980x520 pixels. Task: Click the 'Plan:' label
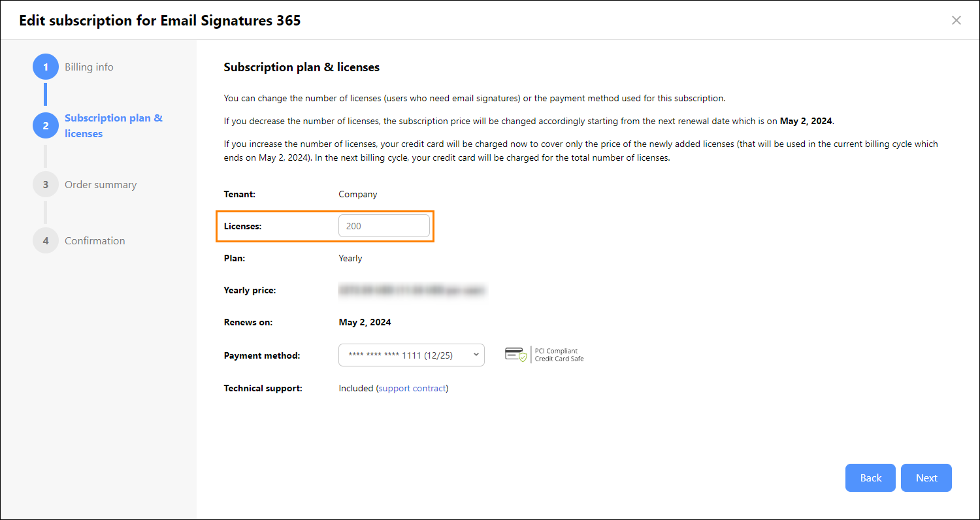235,259
